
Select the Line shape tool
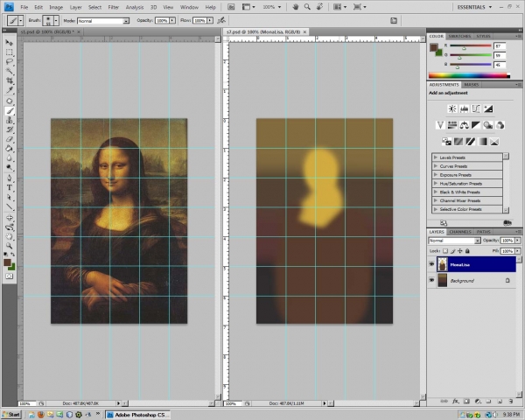(x=9, y=206)
